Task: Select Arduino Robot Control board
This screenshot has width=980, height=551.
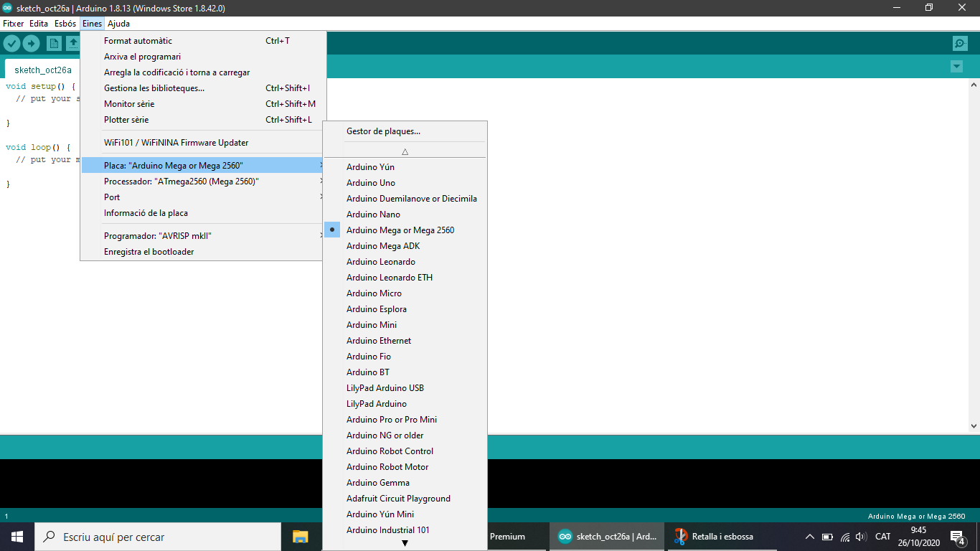Action: (x=405, y=451)
